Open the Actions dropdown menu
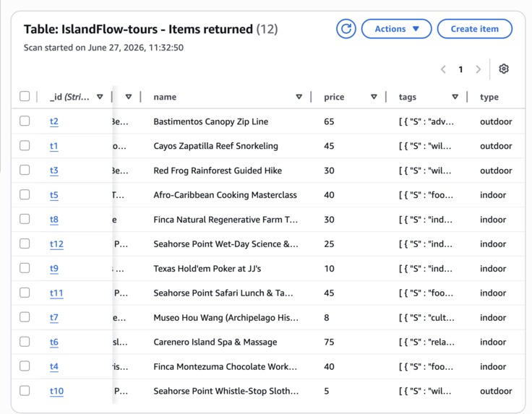The height and width of the screenshot is (414, 532). (x=396, y=29)
